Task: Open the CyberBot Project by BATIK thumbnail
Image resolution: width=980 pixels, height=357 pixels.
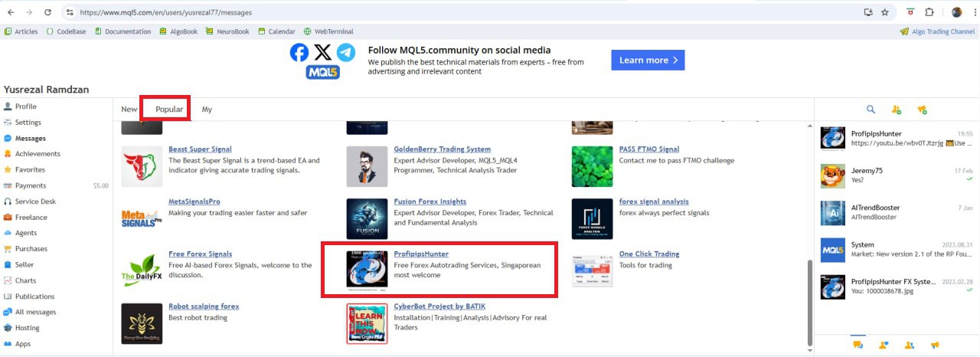Action: pyautogui.click(x=367, y=323)
